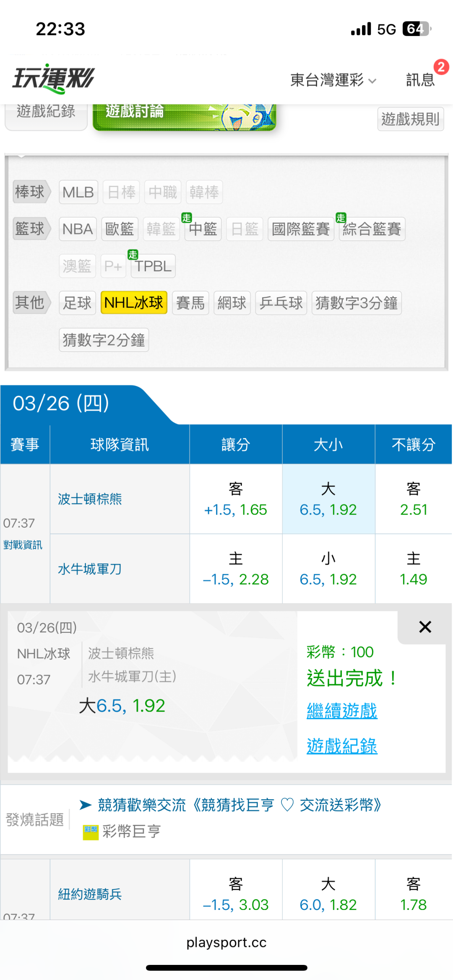
Task: Tap the 彩幣巨亨 yellow badge icon
Action: pos(91,831)
